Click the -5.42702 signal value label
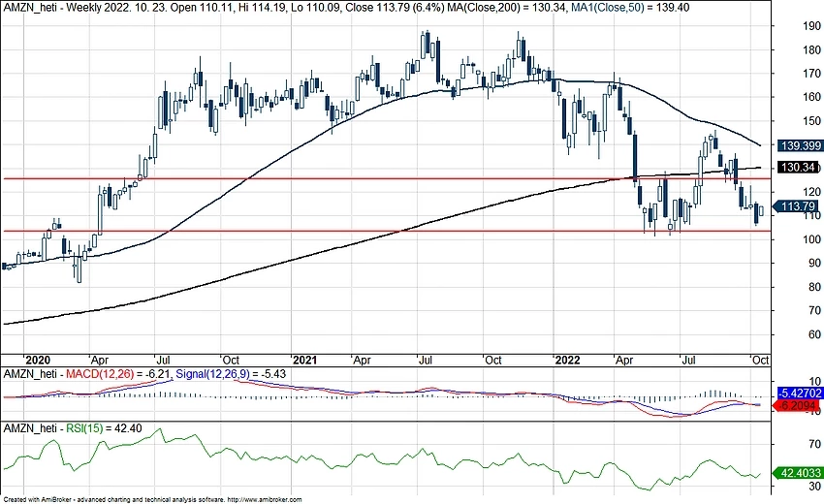This screenshot has height=504, width=824. pos(800,394)
